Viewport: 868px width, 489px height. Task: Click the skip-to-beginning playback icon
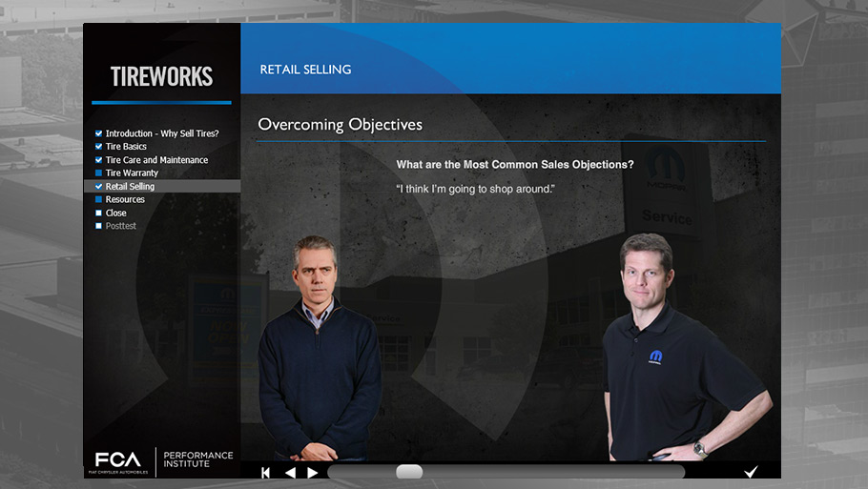(x=266, y=472)
